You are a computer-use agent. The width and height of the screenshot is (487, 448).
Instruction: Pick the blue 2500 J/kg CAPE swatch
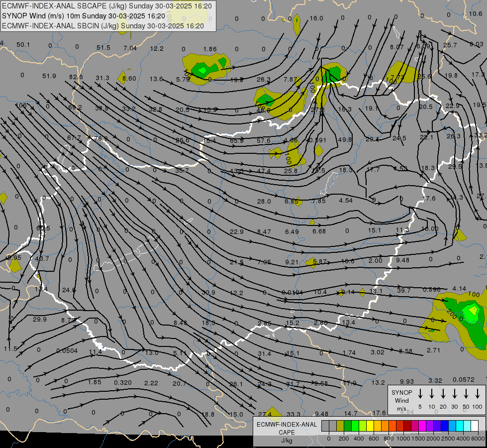tap(444, 426)
